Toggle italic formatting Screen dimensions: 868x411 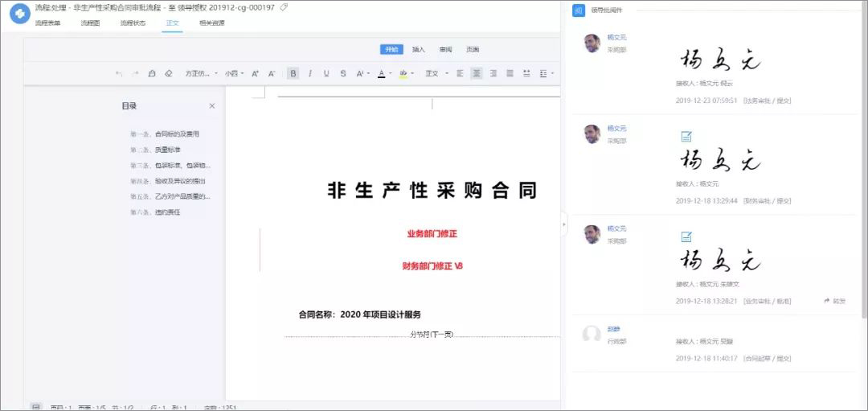pos(309,73)
